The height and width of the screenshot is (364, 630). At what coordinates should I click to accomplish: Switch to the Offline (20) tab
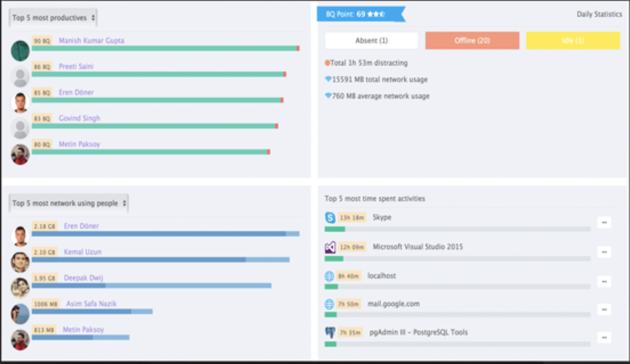472,40
